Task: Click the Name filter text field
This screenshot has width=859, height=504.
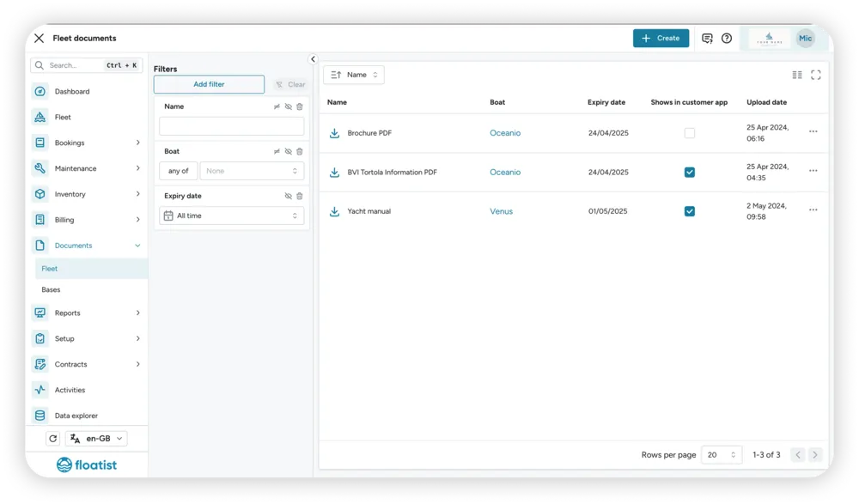Action: coord(232,126)
